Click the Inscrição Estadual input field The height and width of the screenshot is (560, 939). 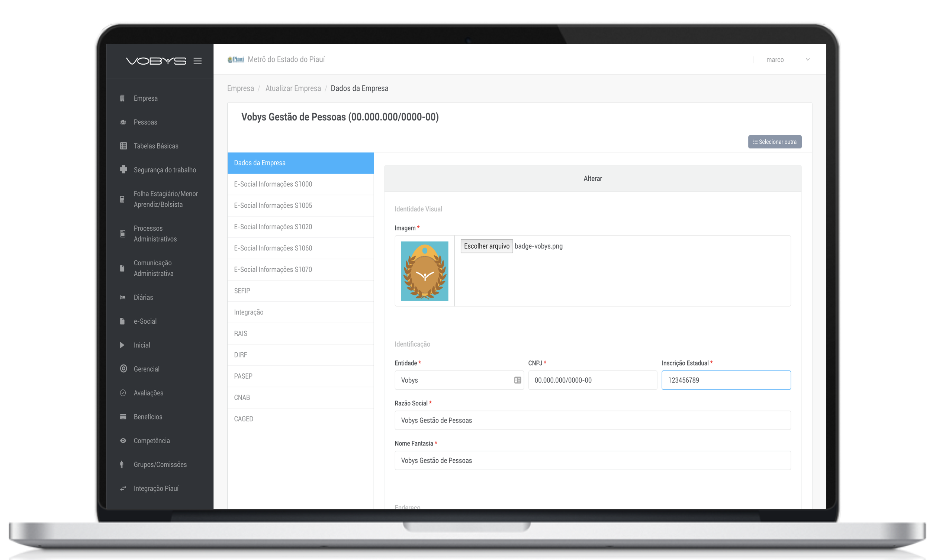(726, 380)
